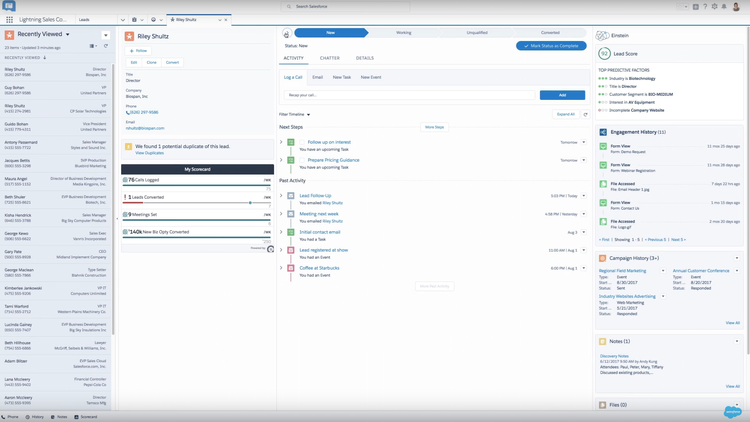Click the Campaign History panel icon
This screenshot has width=750, height=422.
603,258
